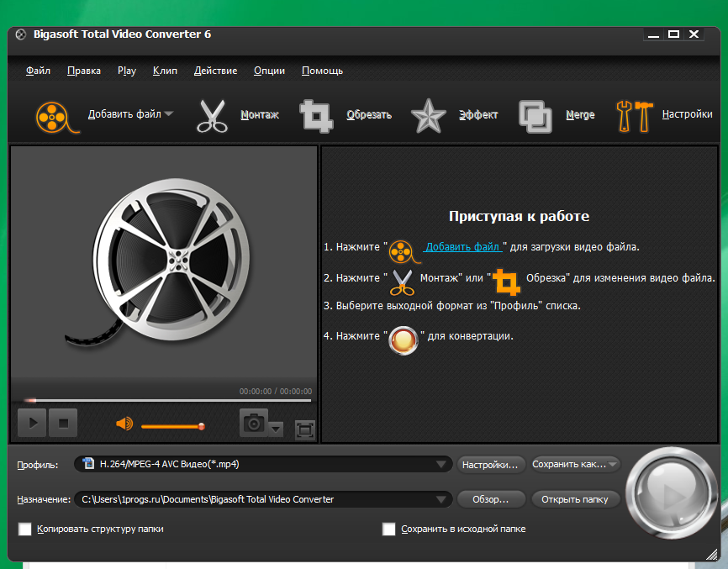Screen dimensions: 728x569
Task: Select the Добавить файл reel icon
Action: coord(54,114)
